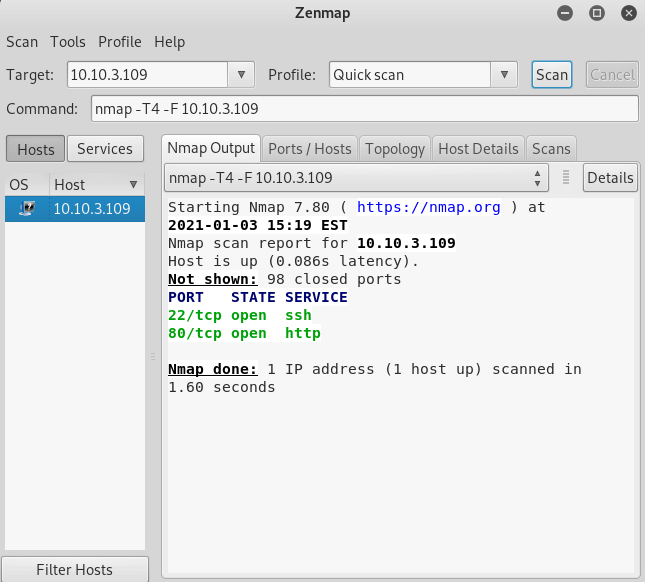This screenshot has width=645, height=582.
Task: Switch to the Topology tab
Action: [395, 149]
